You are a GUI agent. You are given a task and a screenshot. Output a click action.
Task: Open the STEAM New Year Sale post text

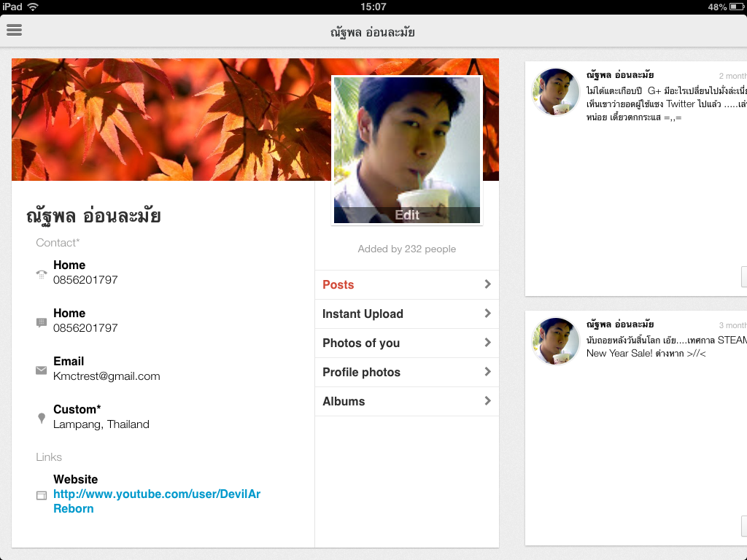tap(667, 346)
